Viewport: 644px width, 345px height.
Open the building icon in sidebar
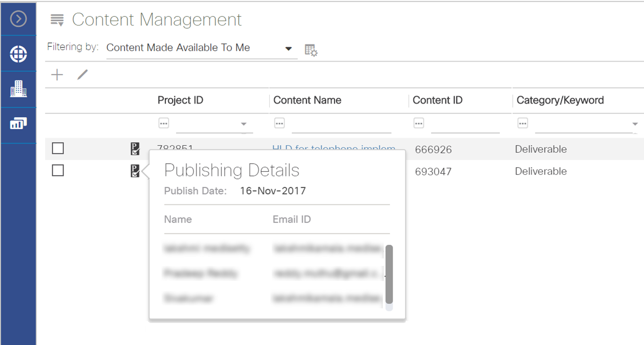click(18, 88)
